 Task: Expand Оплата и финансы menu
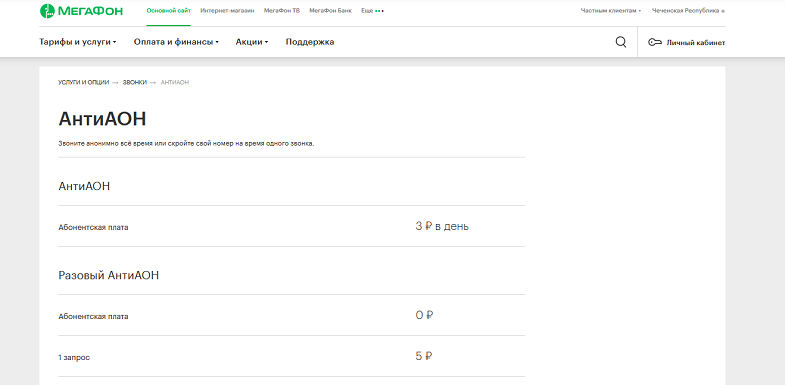176,42
